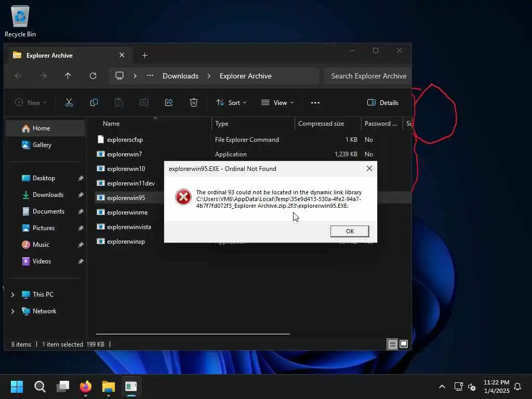532x399 pixels.
Task: Select the explorerwin7 file
Action: (124, 154)
